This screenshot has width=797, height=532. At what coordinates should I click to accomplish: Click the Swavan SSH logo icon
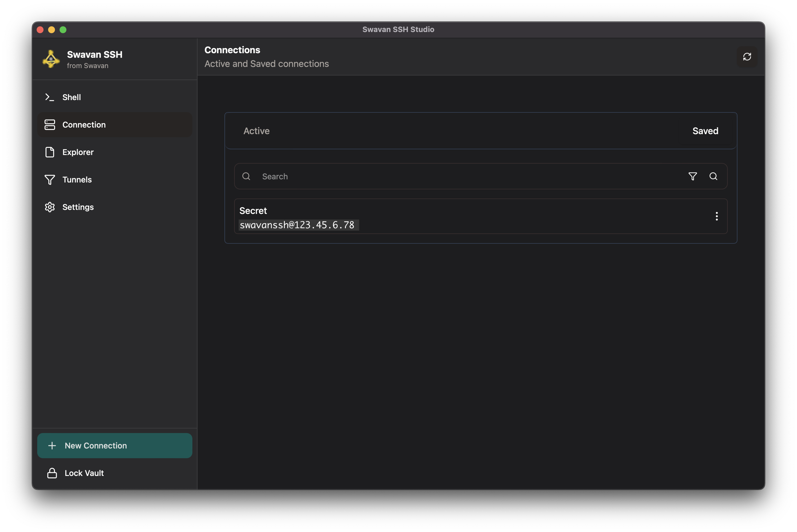(50, 59)
